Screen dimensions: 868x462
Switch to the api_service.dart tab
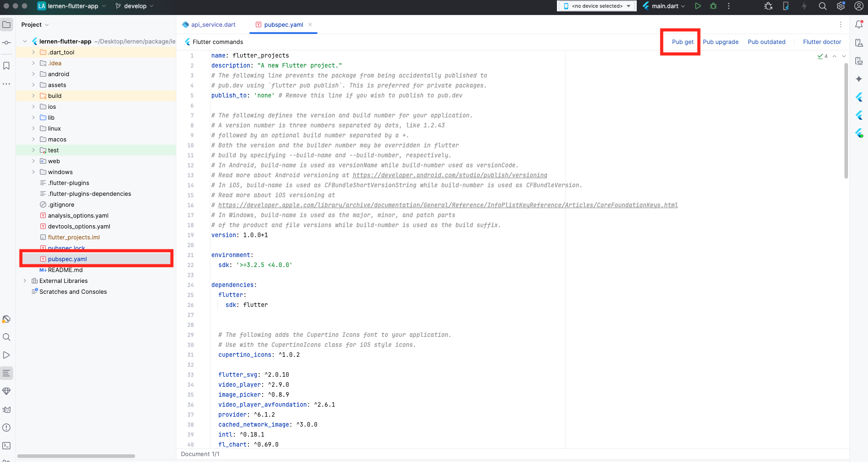[x=209, y=24]
